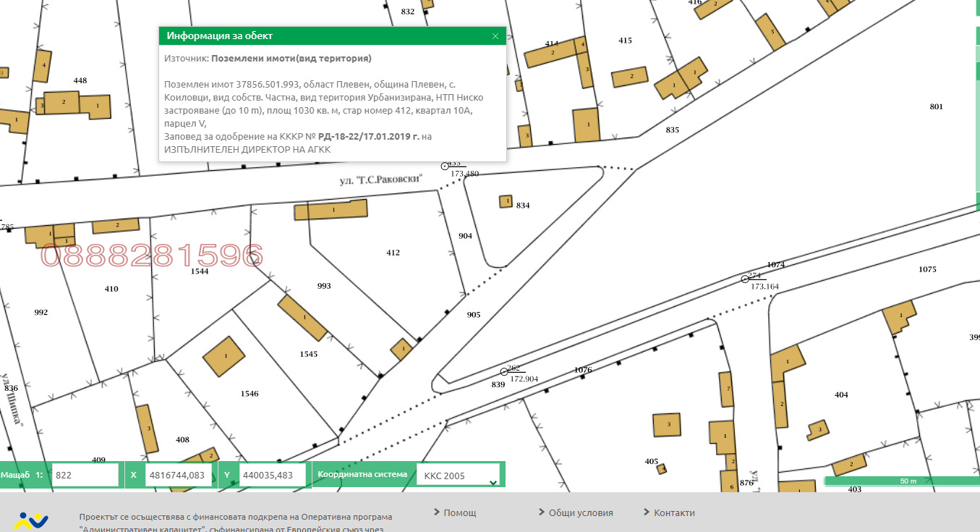The height and width of the screenshot is (532, 980).
Task: Click the 50 m scale bar
Action: click(x=901, y=481)
